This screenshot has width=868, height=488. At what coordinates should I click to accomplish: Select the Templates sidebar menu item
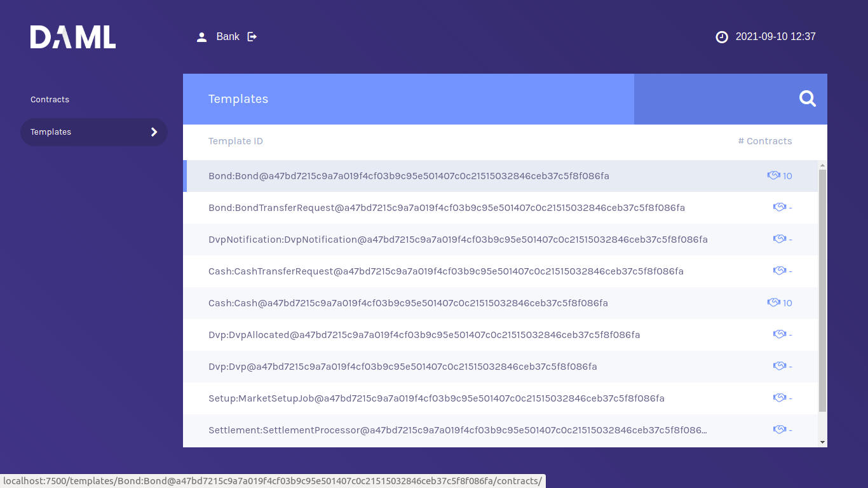[x=51, y=132]
